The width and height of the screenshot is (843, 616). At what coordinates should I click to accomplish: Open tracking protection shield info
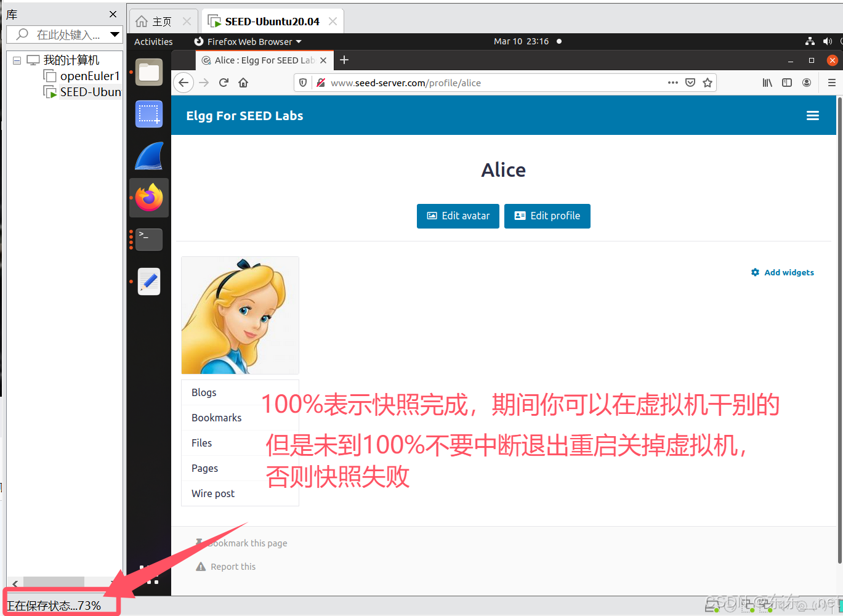point(302,83)
